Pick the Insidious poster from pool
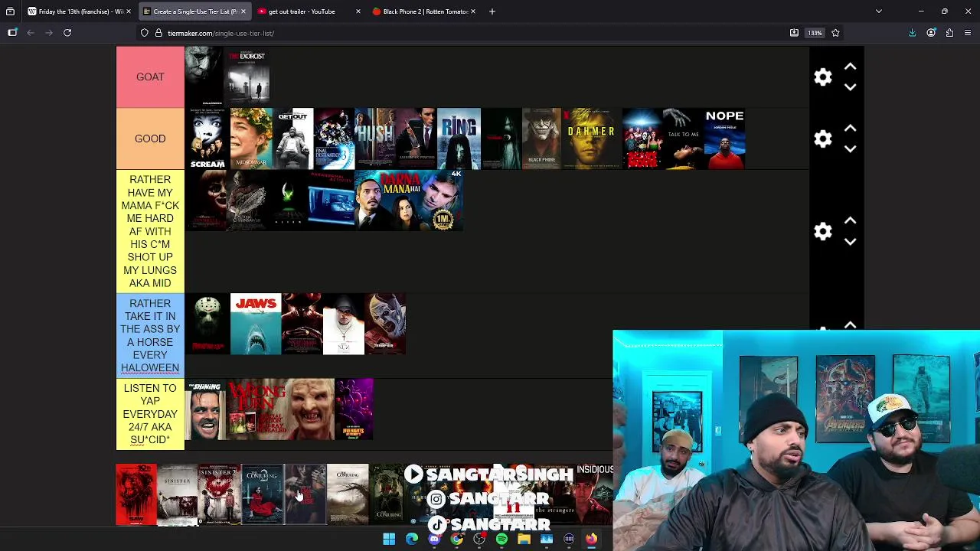The width and height of the screenshot is (980, 551). pos(594,494)
